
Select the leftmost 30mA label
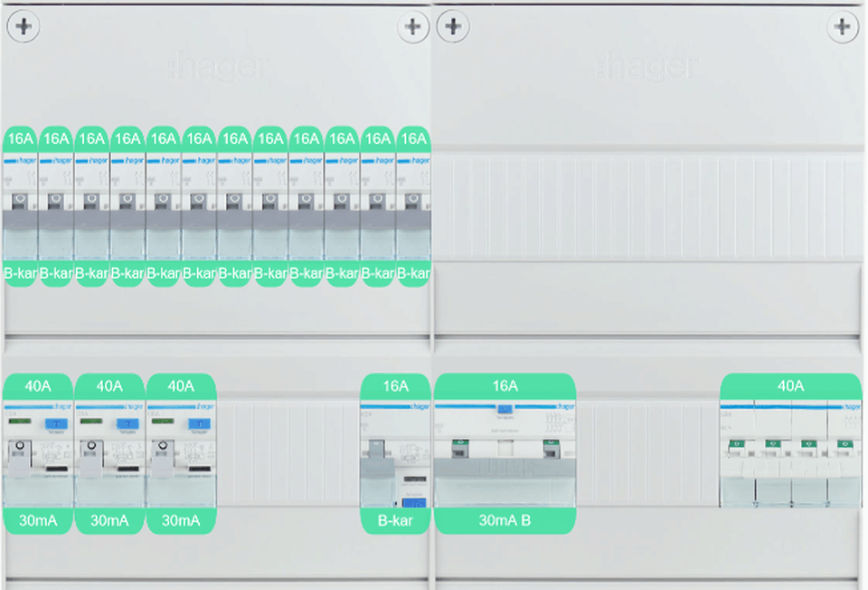[x=38, y=520]
